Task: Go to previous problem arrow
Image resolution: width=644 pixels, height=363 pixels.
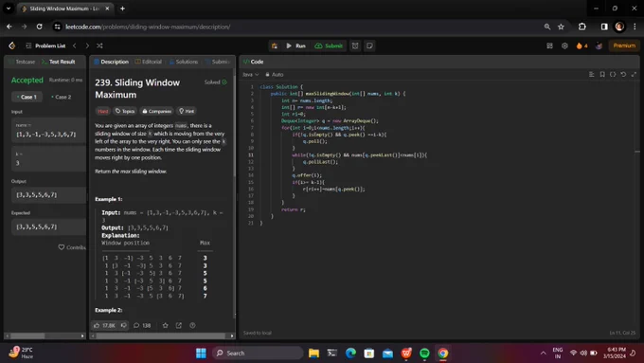Action: click(74, 45)
